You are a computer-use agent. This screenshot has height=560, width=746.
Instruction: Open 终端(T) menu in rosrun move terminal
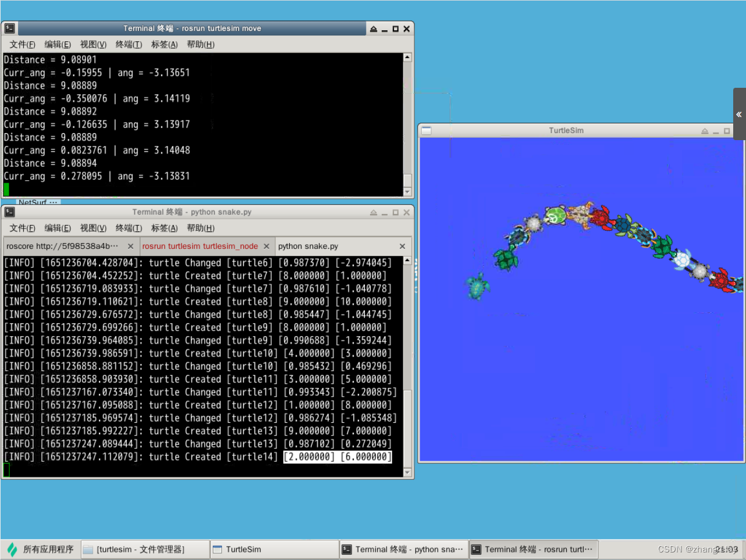pyautogui.click(x=129, y=45)
